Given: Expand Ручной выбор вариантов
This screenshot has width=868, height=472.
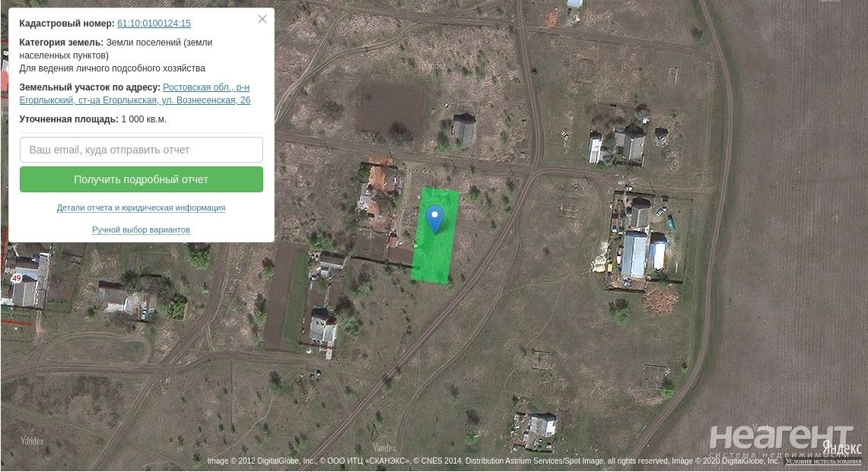Looking at the screenshot, I should coord(141,230).
